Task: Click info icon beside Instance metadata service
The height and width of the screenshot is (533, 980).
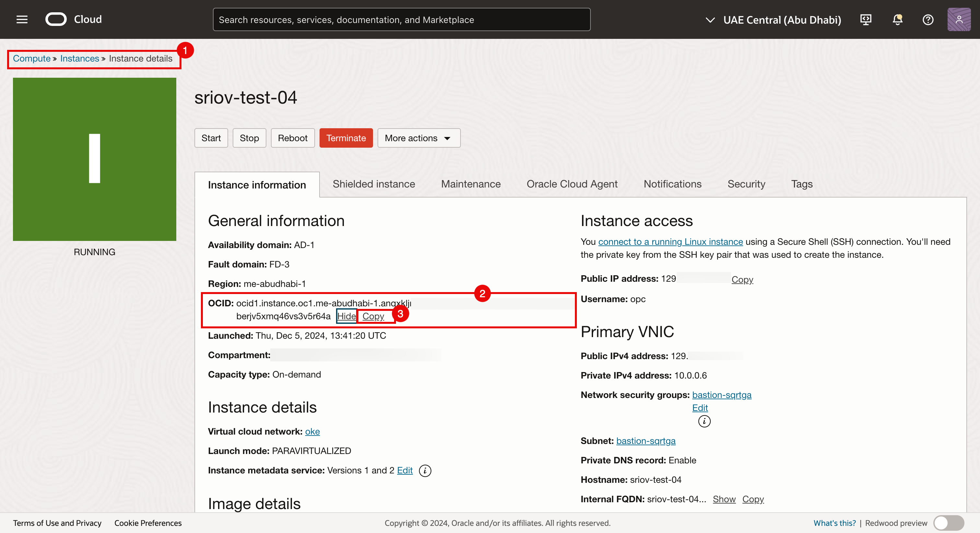Action: coord(425,471)
